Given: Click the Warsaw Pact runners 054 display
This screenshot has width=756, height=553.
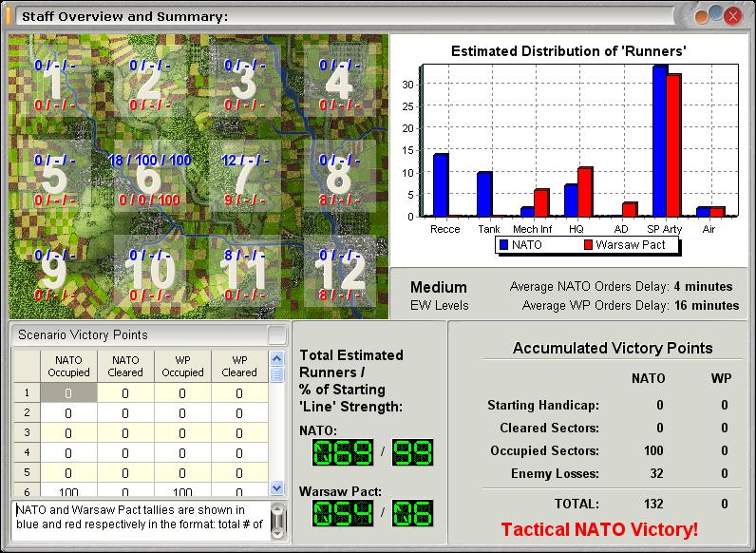Looking at the screenshot, I should point(343,513).
